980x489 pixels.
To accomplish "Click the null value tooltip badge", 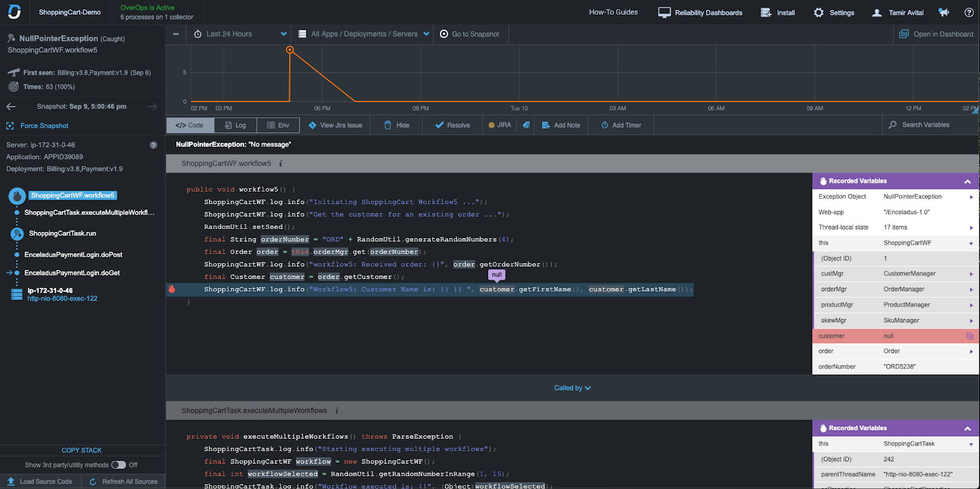I will [x=497, y=275].
